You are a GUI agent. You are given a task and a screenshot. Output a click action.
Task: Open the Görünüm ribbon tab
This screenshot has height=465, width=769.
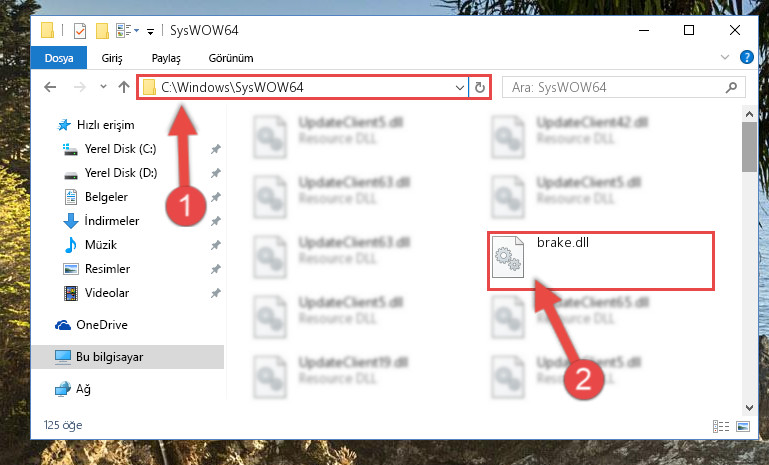231,58
